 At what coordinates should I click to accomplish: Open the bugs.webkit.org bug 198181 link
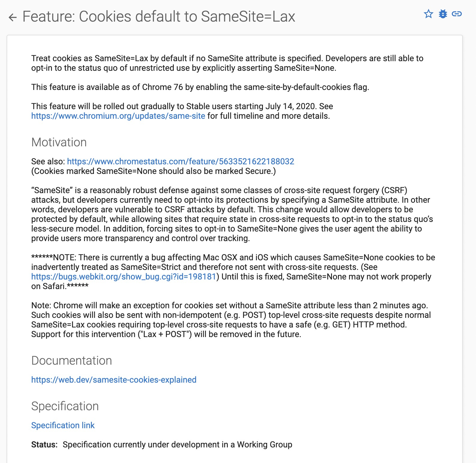point(124,277)
